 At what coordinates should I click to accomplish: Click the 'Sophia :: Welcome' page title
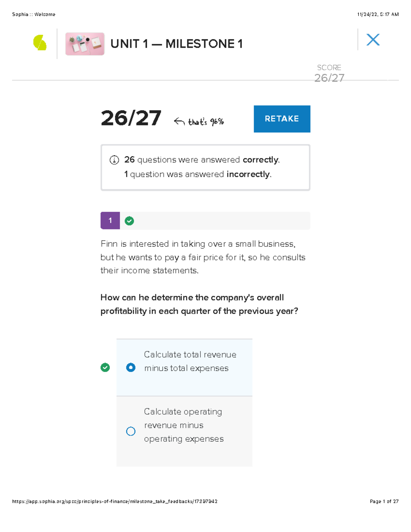click(x=34, y=14)
